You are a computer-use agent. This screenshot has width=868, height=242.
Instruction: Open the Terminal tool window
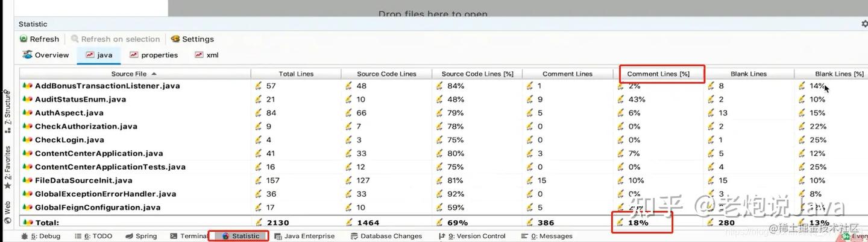189,236
